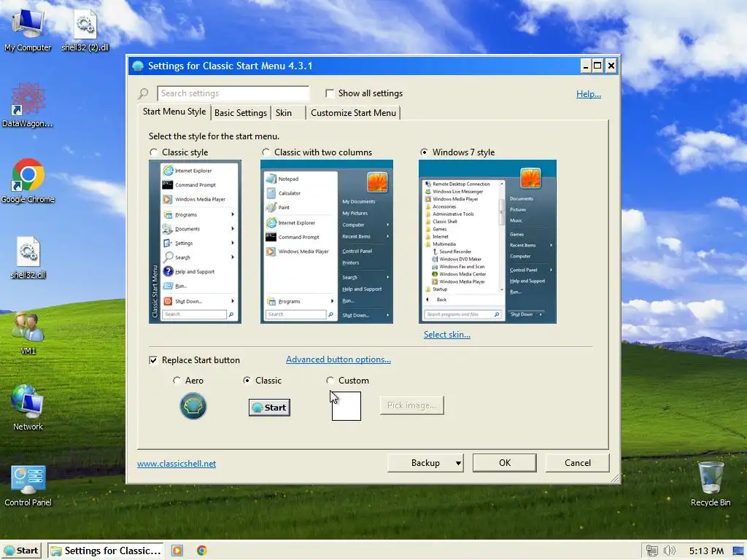Click Settings for Classic taskbar item
Viewport: 747px width, 560px height.
point(106,551)
